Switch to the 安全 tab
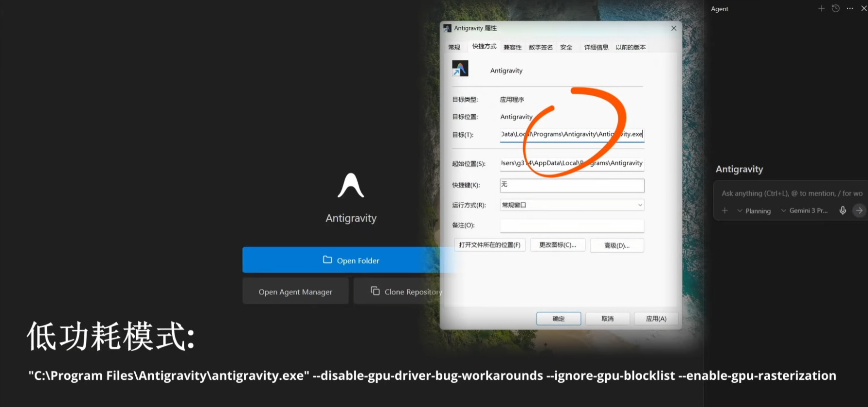This screenshot has width=868, height=407. tap(566, 47)
